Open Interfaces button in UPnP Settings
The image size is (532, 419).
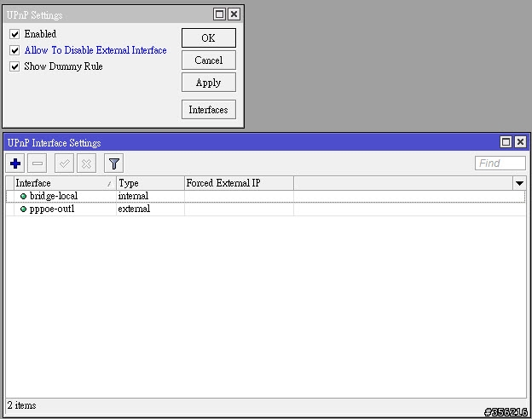point(209,110)
